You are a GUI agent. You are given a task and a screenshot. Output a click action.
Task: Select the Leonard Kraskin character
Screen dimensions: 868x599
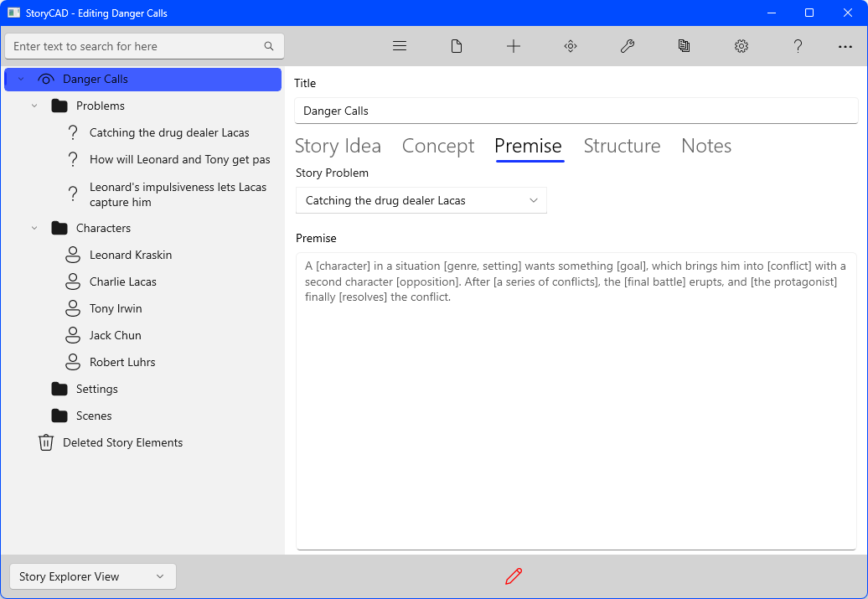131,255
